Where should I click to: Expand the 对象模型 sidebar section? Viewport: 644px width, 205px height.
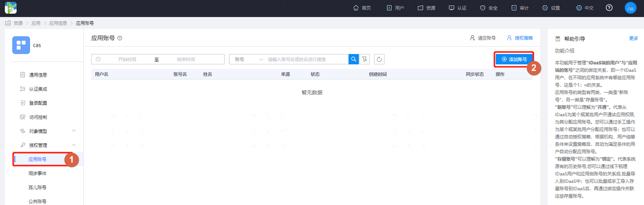click(48, 131)
